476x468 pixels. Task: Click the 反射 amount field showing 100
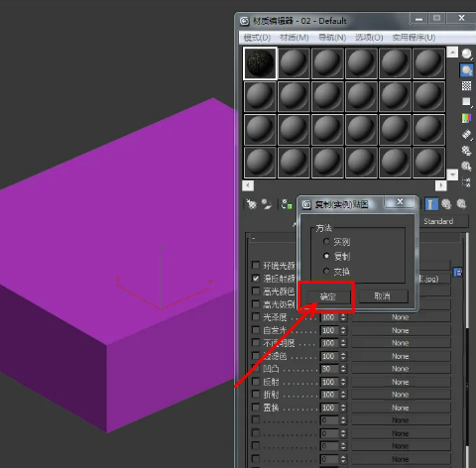329,382
